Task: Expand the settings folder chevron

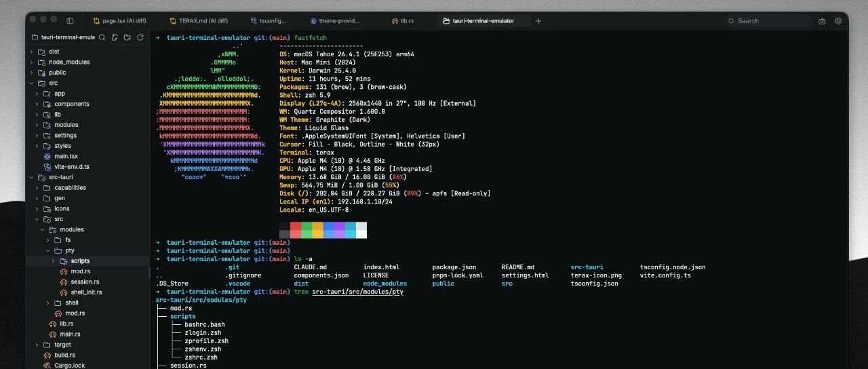Action: (37, 135)
